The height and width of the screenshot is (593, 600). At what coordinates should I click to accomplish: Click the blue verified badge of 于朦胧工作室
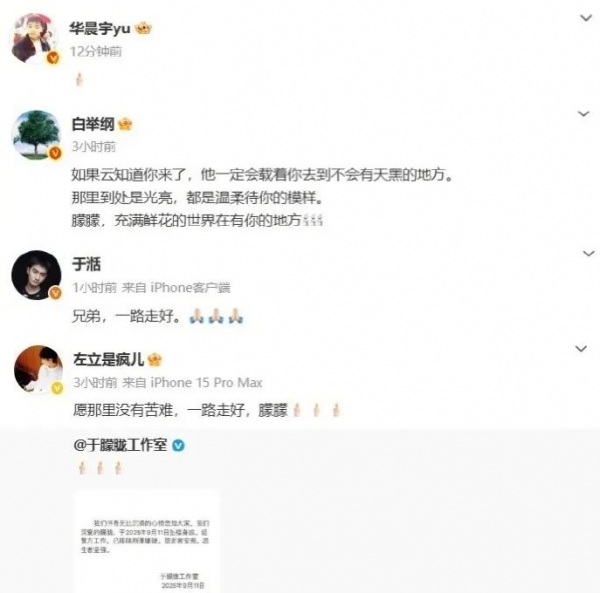pyautogui.click(x=178, y=445)
